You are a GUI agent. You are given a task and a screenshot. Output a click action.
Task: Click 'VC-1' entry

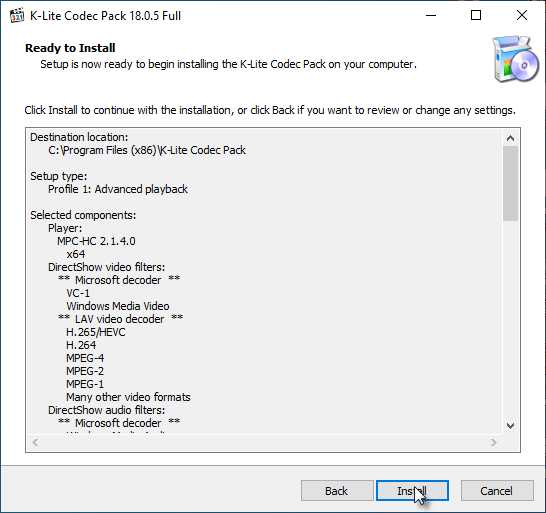point(78,293)
